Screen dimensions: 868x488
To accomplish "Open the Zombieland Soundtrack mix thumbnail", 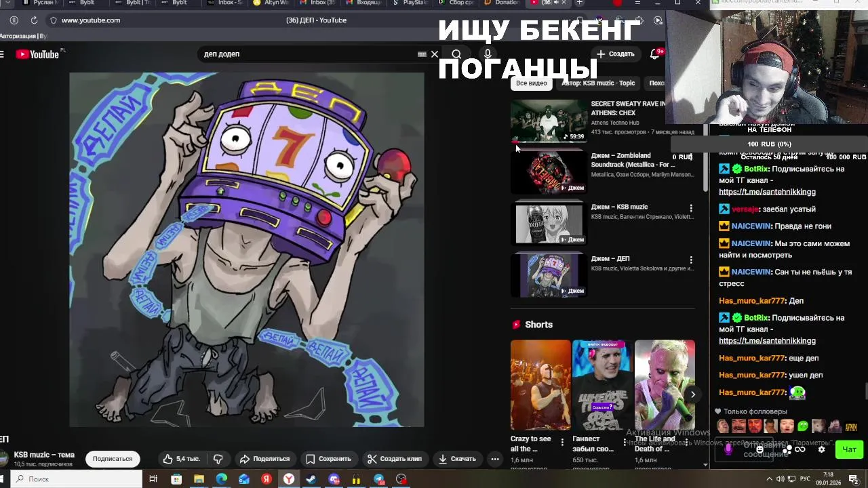I will pyautogui.click(x=549, y=172).
